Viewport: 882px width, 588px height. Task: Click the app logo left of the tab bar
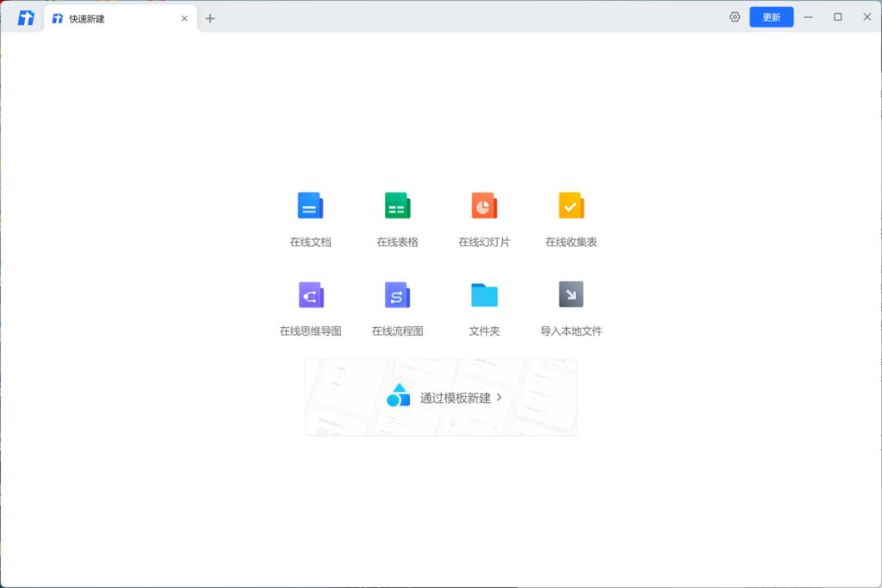(x=24, y=16)
